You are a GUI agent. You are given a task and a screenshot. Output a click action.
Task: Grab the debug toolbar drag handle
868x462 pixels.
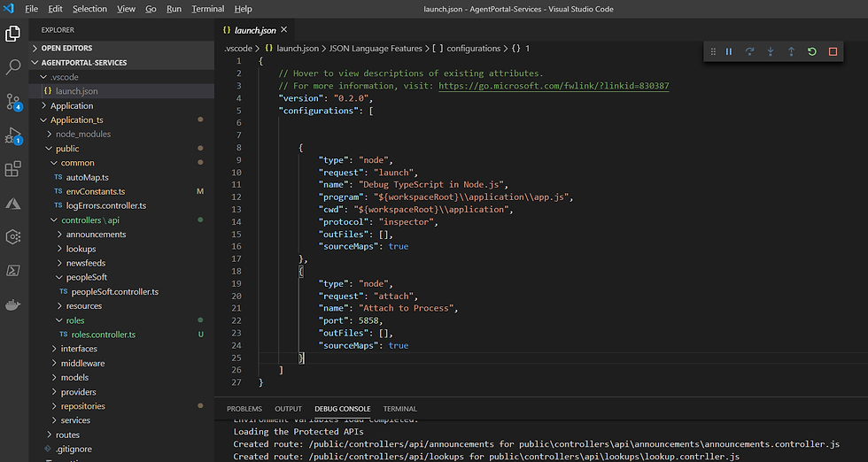coord(713,51)
